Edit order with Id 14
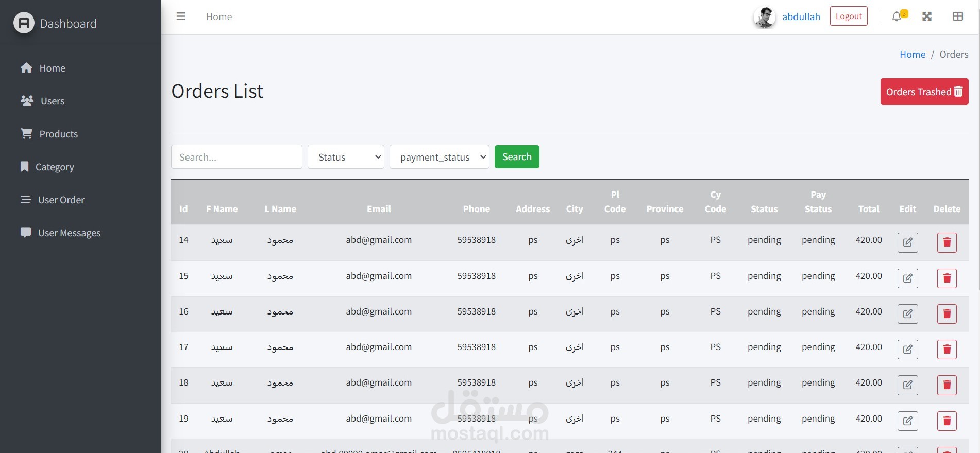 click(908, 242)
